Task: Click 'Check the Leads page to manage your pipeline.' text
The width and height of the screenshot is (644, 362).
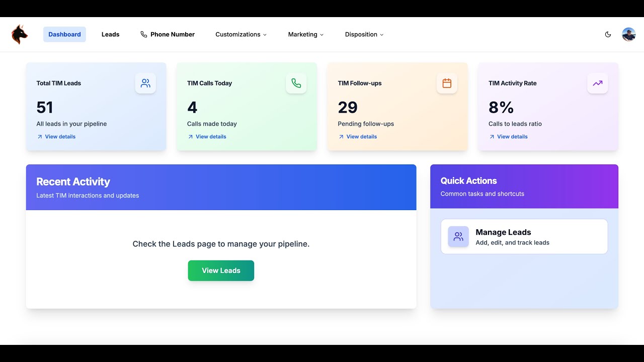Action: (221, 244)
